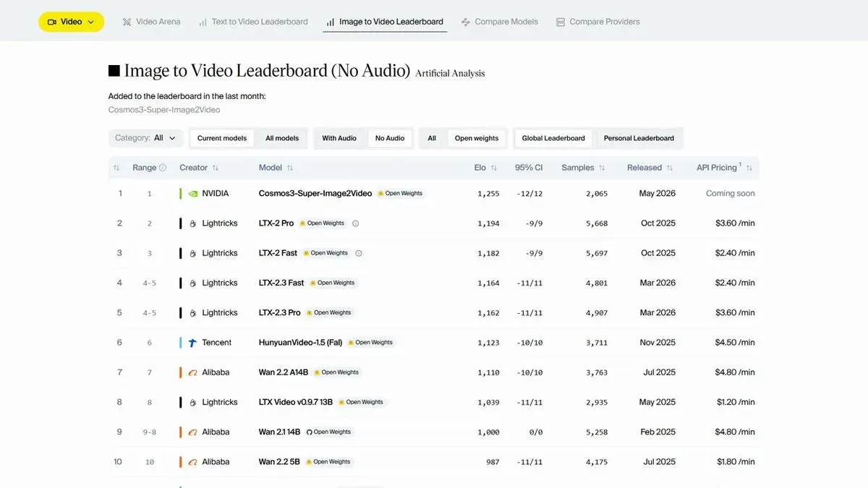Select Global Leaderboard view

tap(553, 138)
